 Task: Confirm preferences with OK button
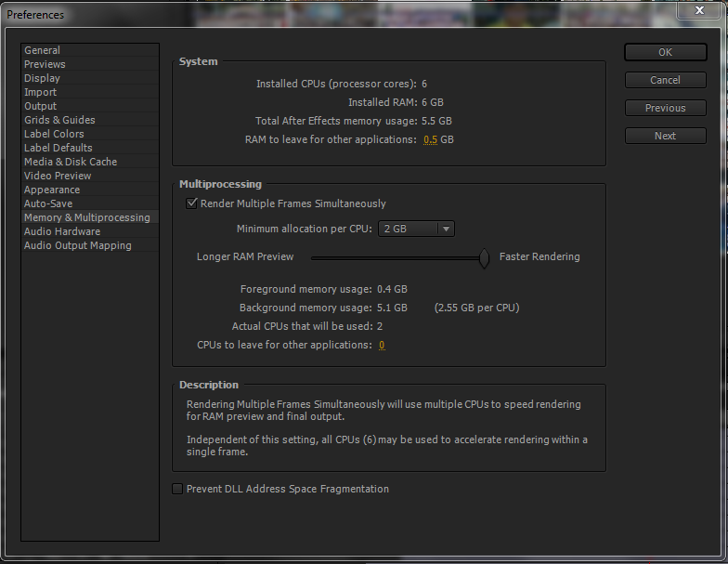(x=665, y=52)
